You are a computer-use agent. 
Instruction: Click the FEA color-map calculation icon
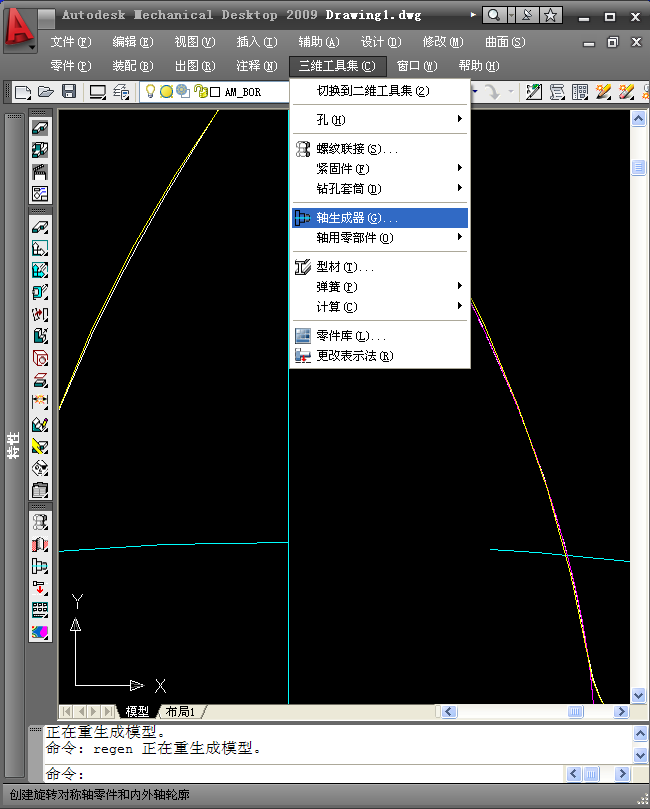[x=40, y=632]
